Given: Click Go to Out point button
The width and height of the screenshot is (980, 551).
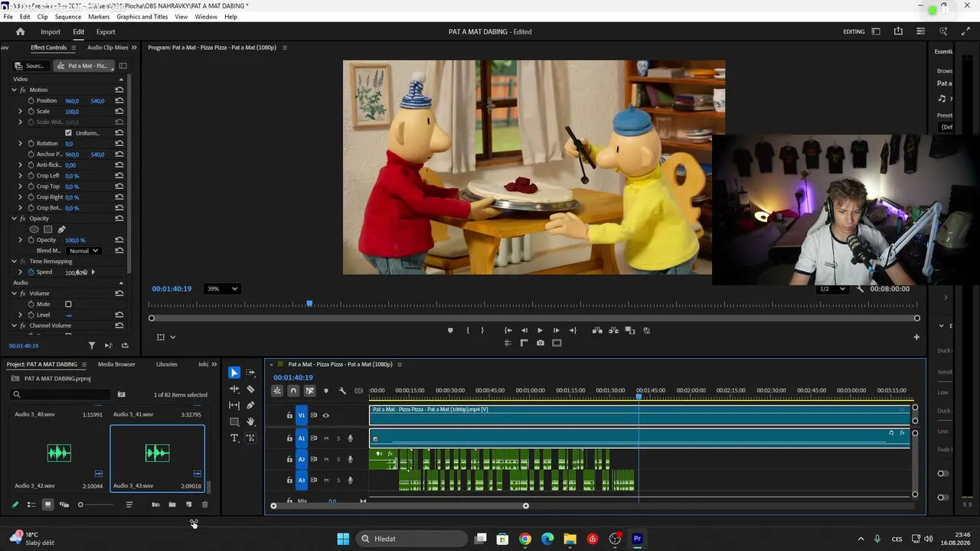Looking at the screenshot, I should point(573,331).
